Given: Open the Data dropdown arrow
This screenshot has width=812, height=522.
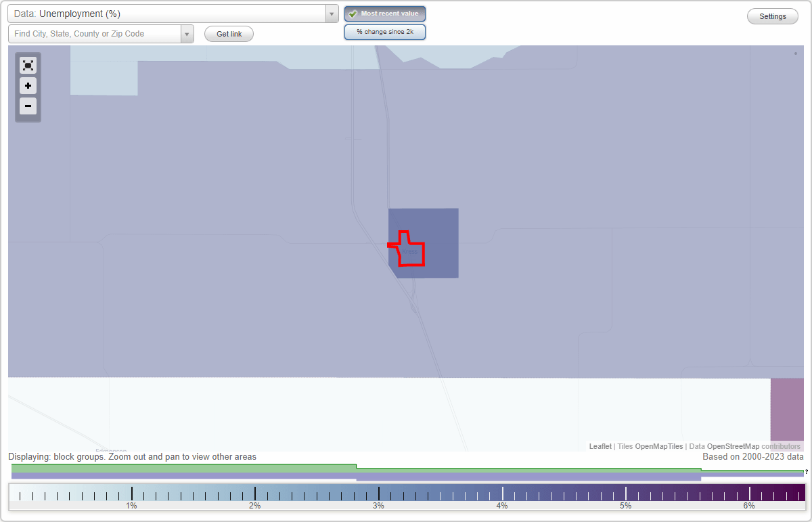Looking at the screenshot, I should point(332,14).
